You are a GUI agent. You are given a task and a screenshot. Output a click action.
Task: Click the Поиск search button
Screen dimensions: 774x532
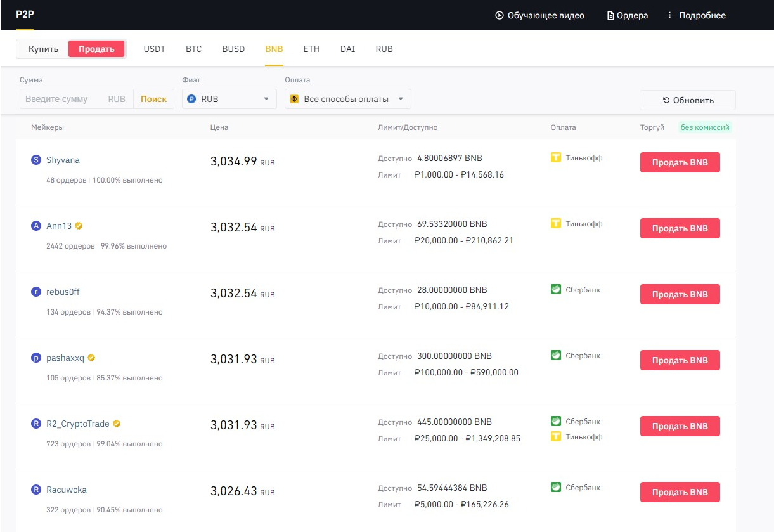[153, 99]
